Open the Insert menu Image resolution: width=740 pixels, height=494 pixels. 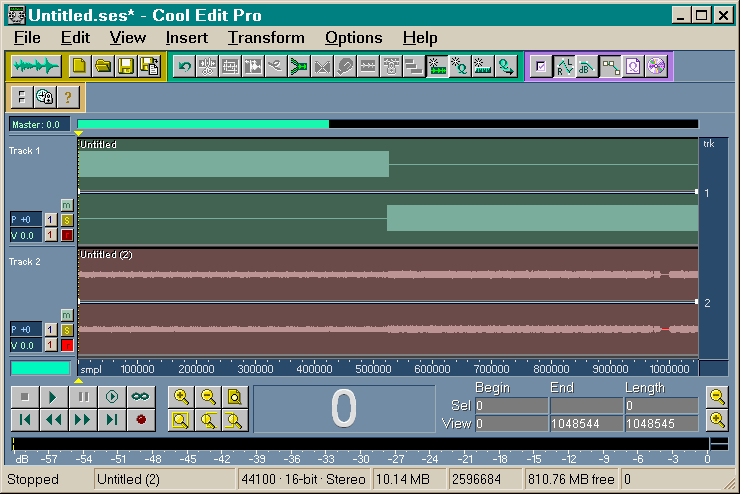[x=187, y=38]
